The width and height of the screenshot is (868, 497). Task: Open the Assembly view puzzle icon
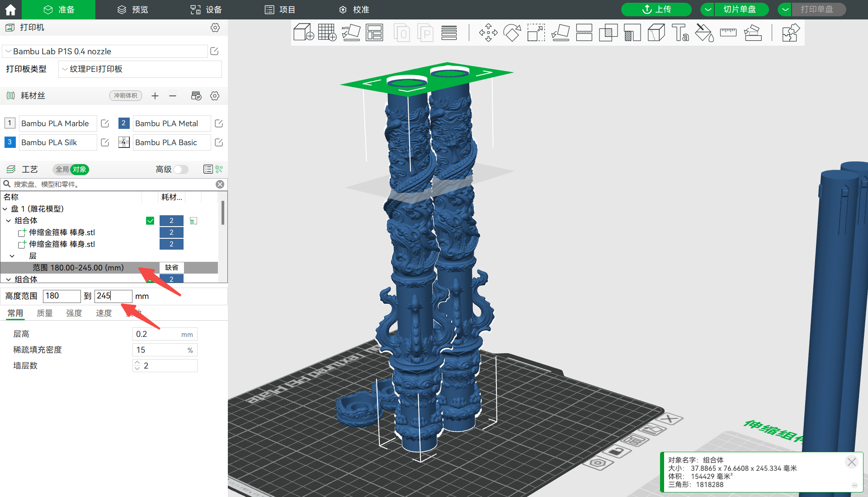click(791, 33)
